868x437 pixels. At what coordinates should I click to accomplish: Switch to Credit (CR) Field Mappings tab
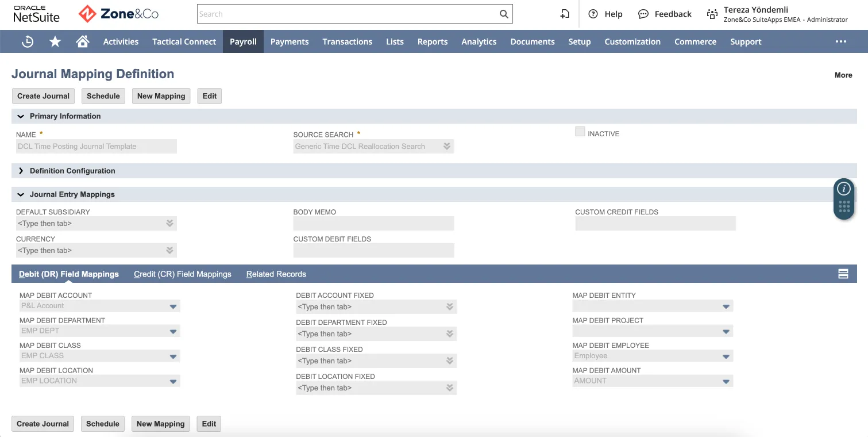183,274
